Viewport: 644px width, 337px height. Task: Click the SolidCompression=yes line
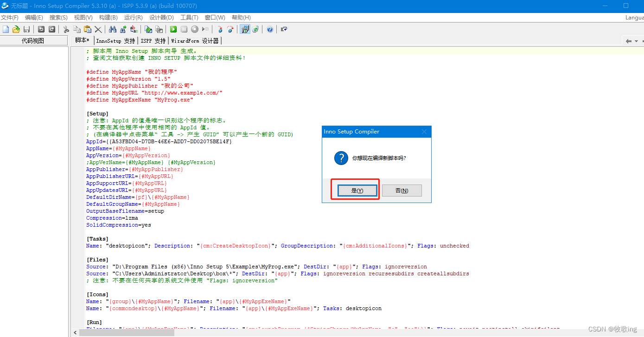click(x=119, y=225)
